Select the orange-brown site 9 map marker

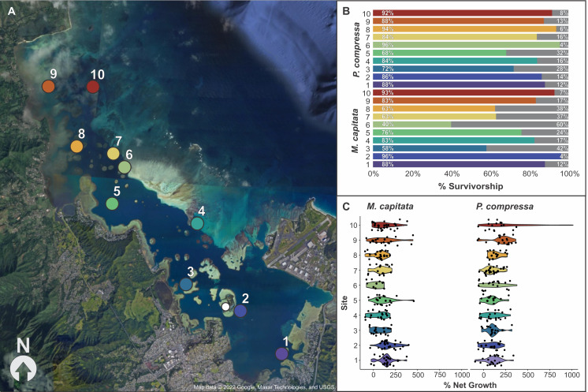48,87
